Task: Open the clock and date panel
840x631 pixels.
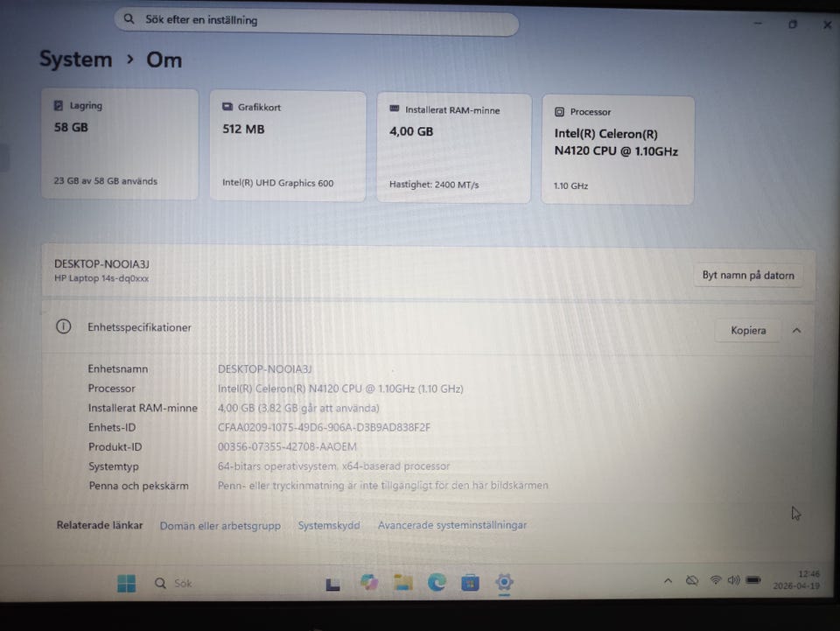Action: coord(796,580)
